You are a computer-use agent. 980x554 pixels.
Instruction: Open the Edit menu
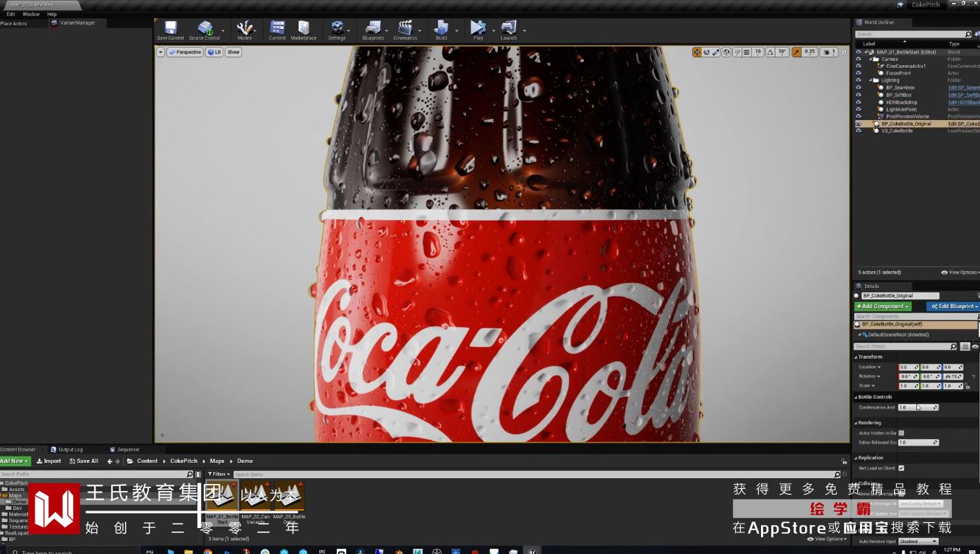(x=11, y=14)
